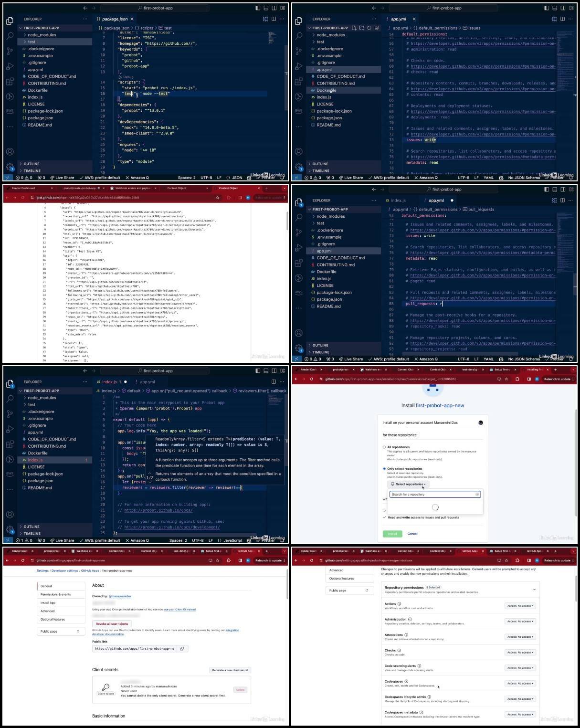Go back in the About settings browser window
Image resolution: width=580 pixels, height=728 pixels.
tap(7, 560)
